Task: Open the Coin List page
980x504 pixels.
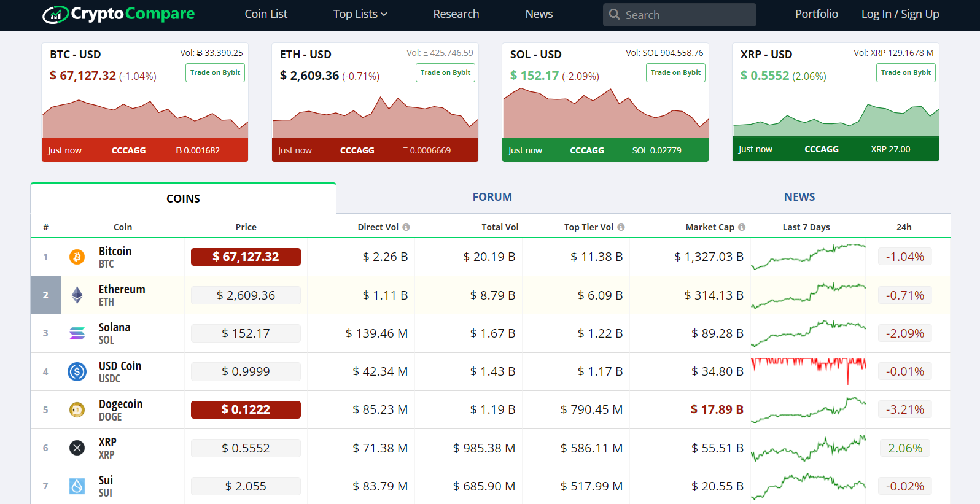Action: pyautogui.click(x=266, y=14)
